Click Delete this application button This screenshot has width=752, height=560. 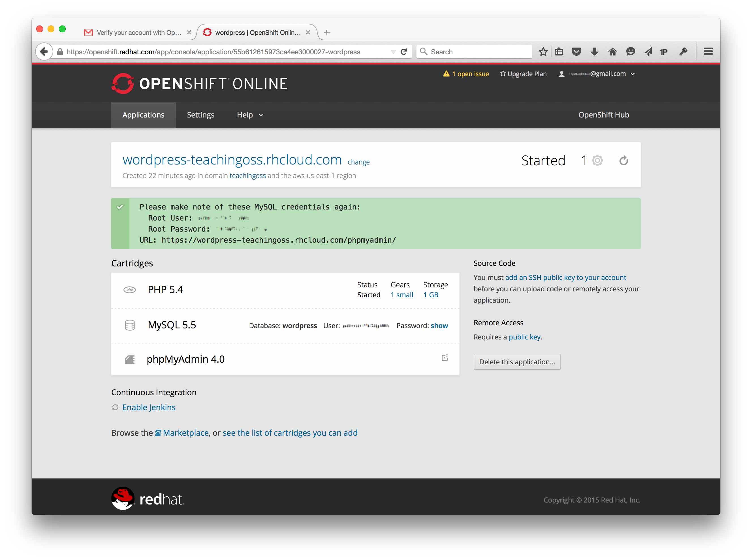click(x=517, y=362)
